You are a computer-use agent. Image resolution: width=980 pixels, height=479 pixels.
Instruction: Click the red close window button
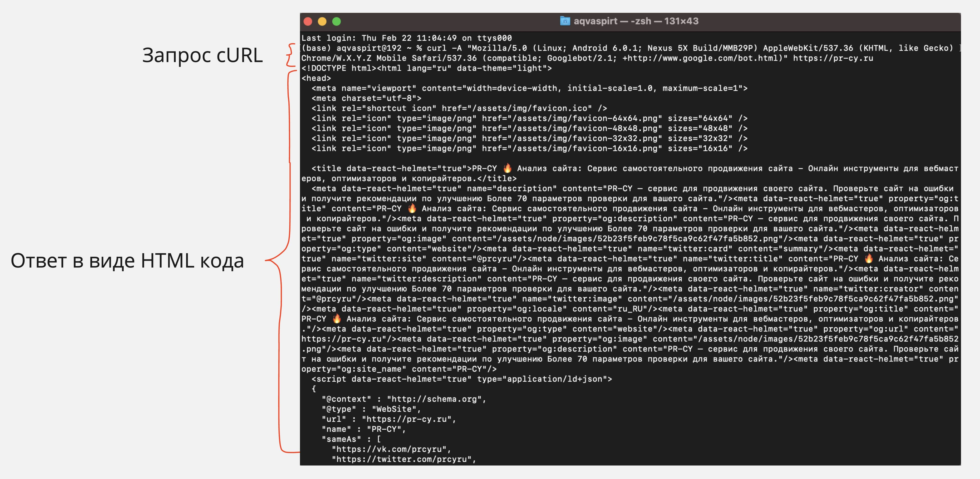tap(308, 22)
